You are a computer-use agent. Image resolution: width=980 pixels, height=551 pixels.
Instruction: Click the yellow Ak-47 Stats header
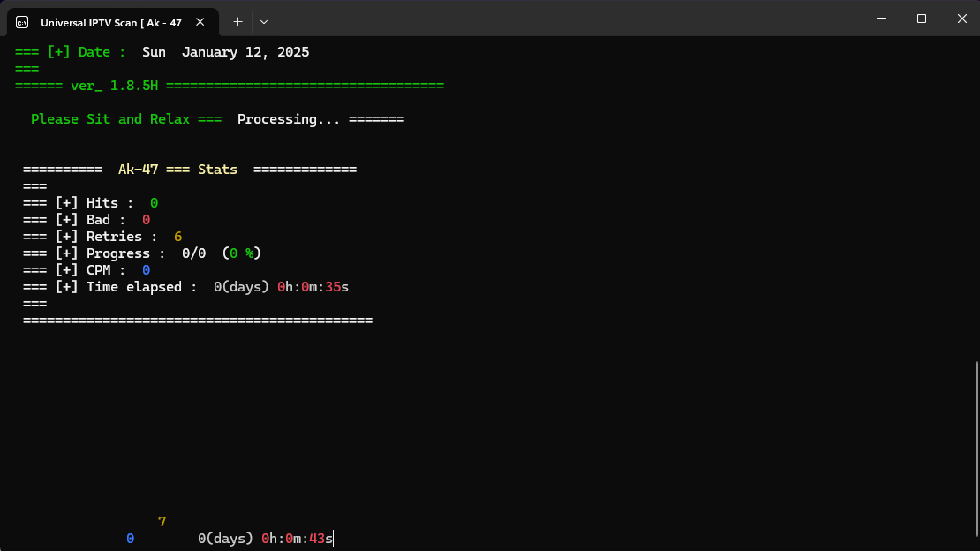point(177,170)
